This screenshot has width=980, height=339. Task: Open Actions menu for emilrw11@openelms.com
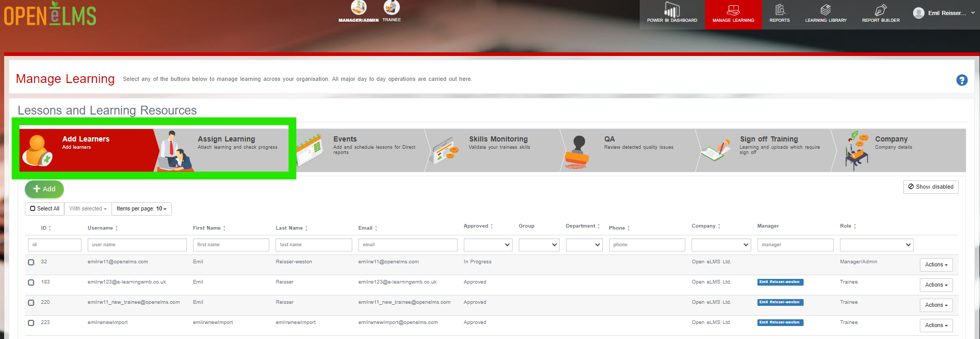936,265
